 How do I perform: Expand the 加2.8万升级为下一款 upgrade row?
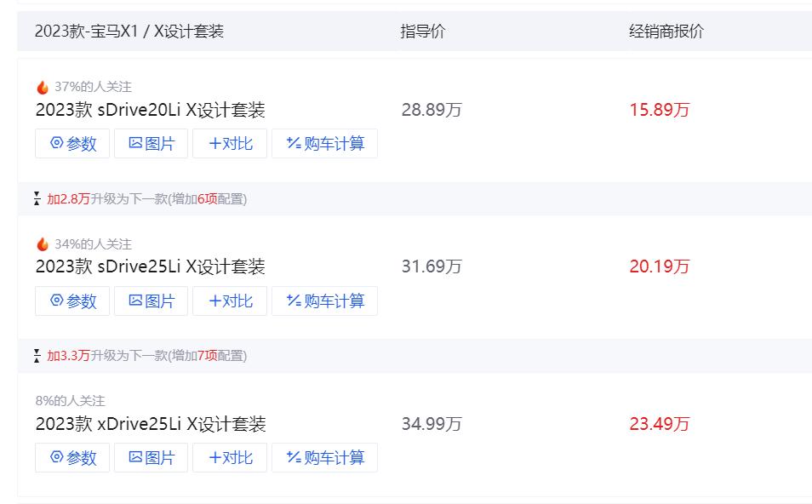(x=146, y=199)
